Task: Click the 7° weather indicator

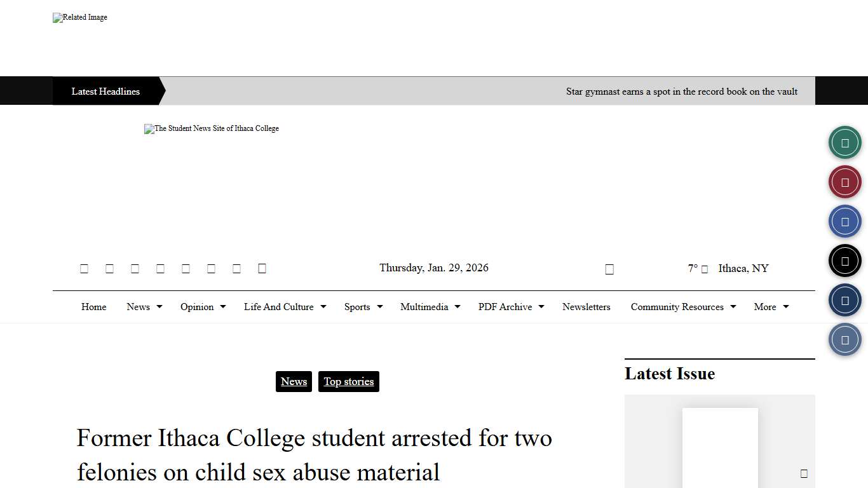Action: coord(693,268)
